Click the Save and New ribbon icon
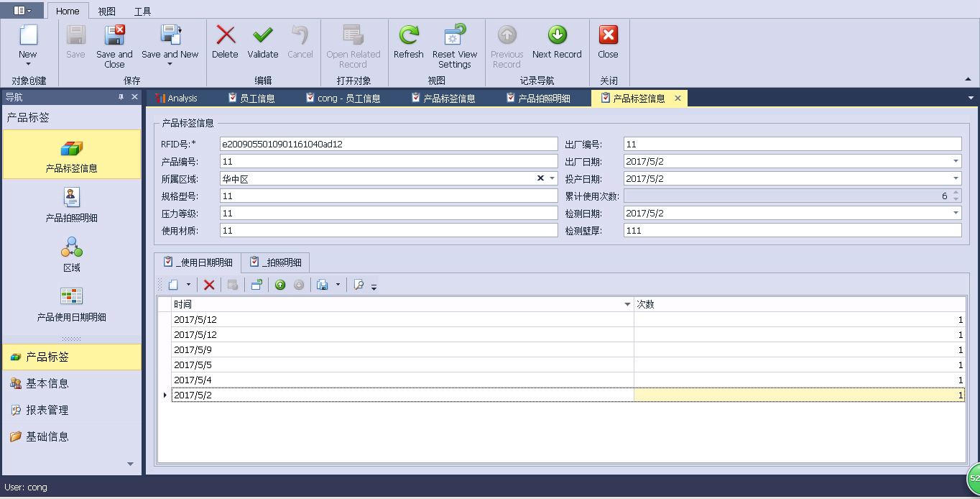The height and width of the screenshot is (499, 980). coord(170,35)
